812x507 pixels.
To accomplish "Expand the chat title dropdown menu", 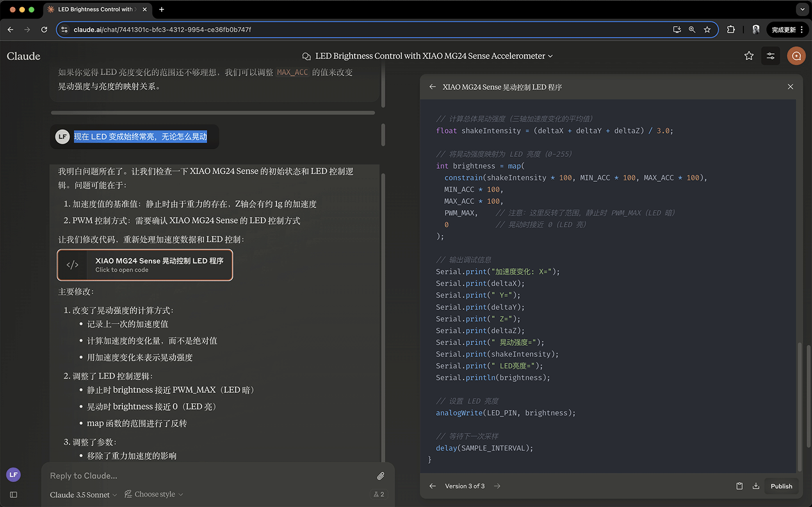I will tap(551, 56).
